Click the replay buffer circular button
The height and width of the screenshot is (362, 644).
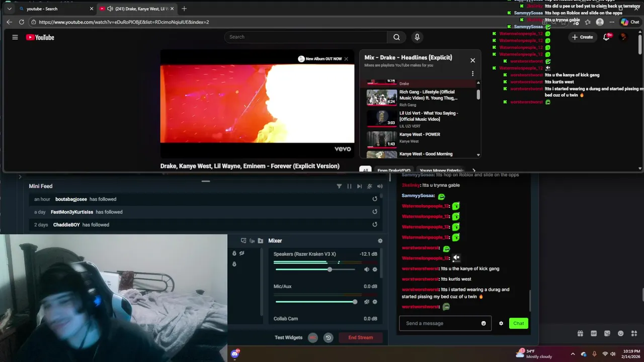(328, 337)
